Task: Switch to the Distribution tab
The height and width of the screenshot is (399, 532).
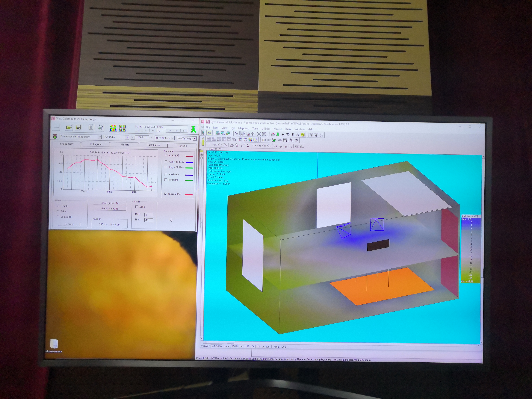Action: click(x=153, y=145)
